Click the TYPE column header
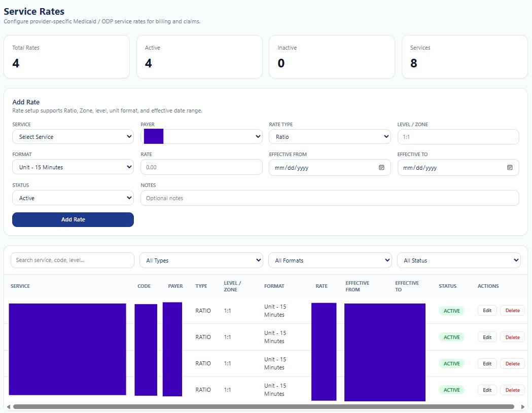 (201, 286)
